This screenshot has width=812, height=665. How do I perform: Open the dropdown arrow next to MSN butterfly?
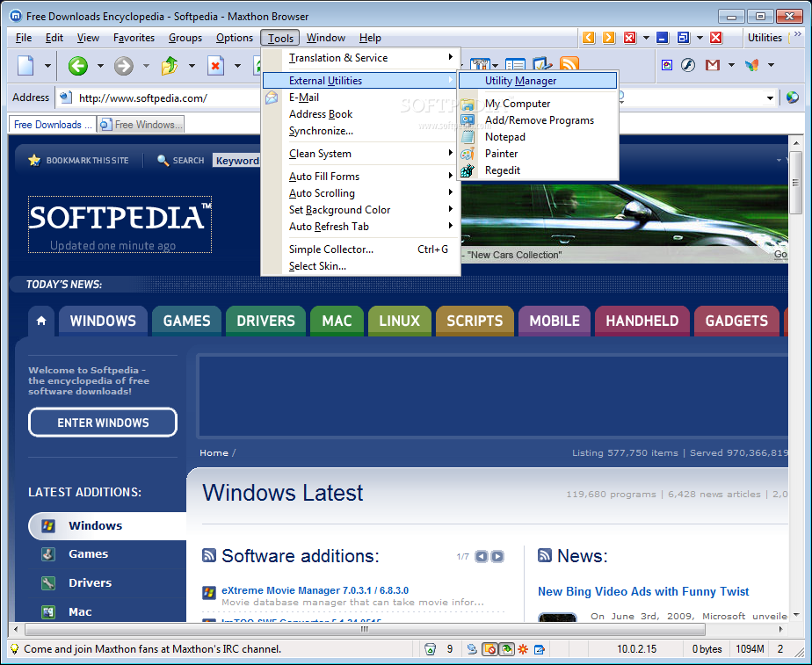click(771, 65)
